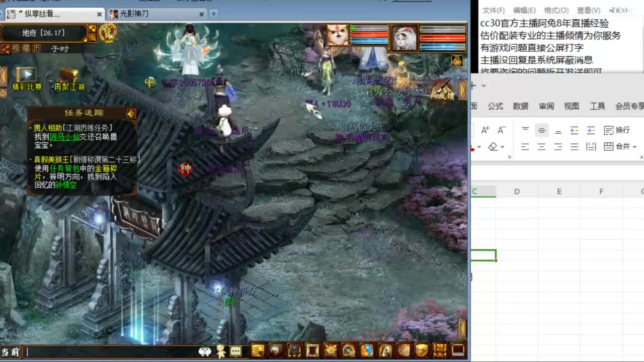This screenshot has height=362, width=644.
Task: Click the green 润马小仙 quest link
Action: (64, 137)
